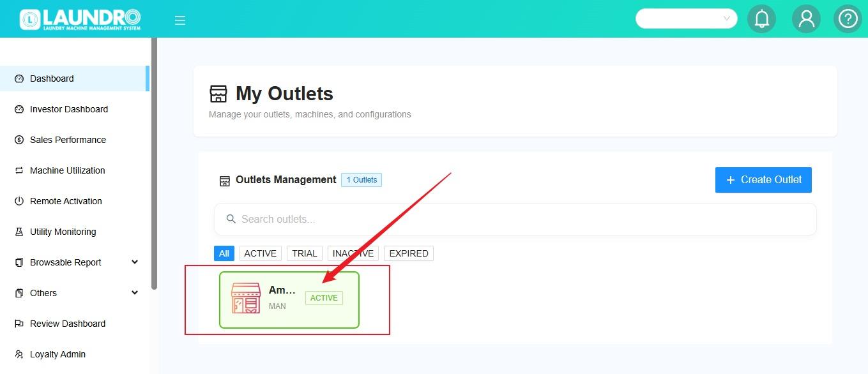Click the Browsable Report document icon
Viewport: 868px width, 374px height.
tap(19, 262)
